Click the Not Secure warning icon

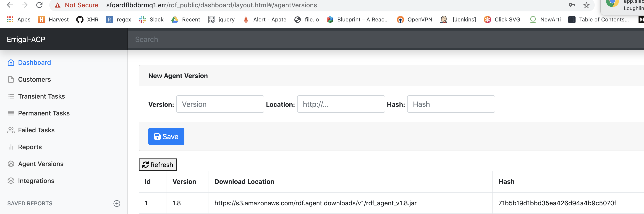(x=58, y=5)
